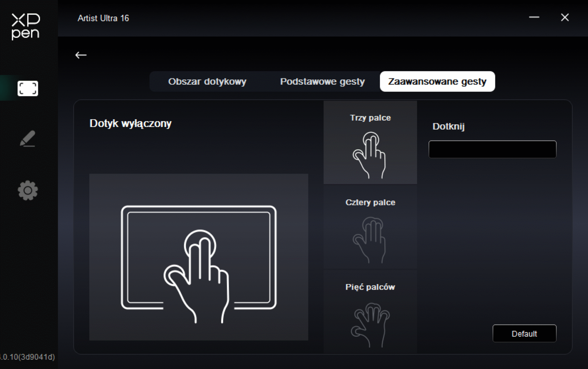The height and width of the screenshot is (369, 588).
Task: Click the Dotyk wyłączony heading
Action: (x=130, y=123)
